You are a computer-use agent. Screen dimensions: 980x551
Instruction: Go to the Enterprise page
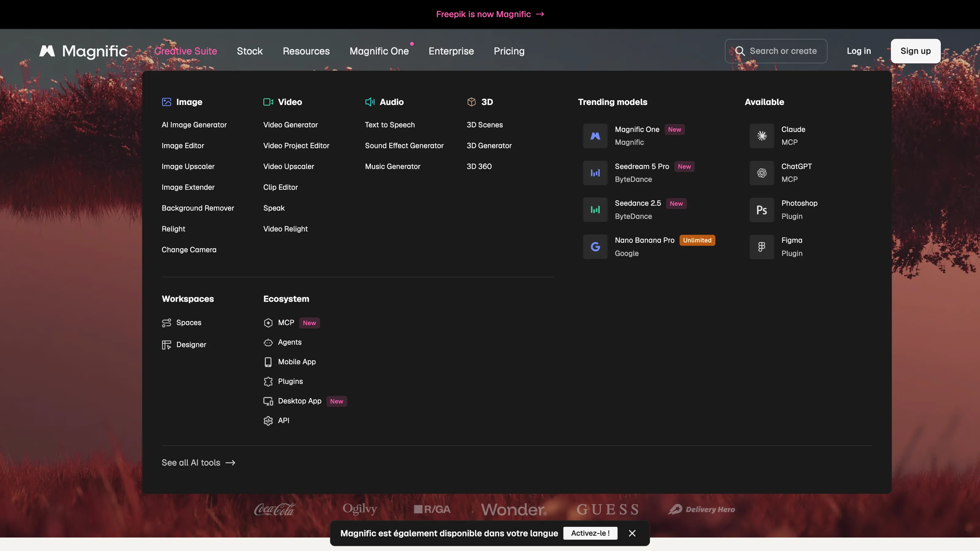451,51
